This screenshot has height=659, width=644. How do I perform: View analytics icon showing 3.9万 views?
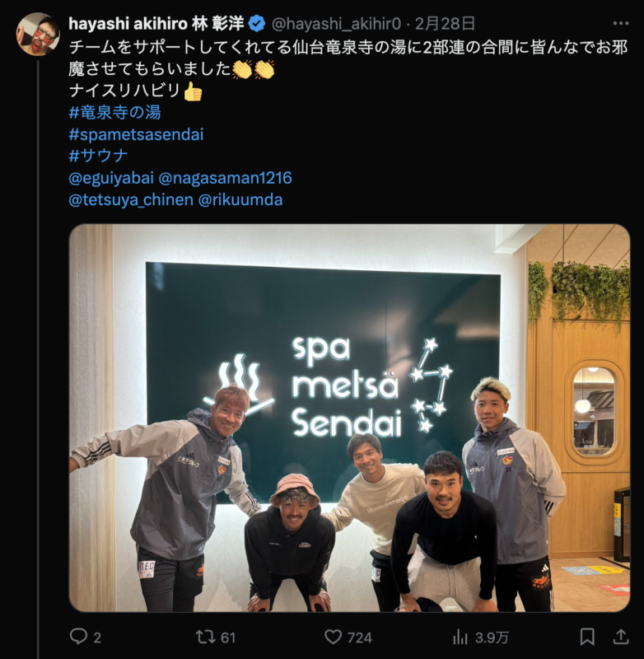[x=460, y=638]
